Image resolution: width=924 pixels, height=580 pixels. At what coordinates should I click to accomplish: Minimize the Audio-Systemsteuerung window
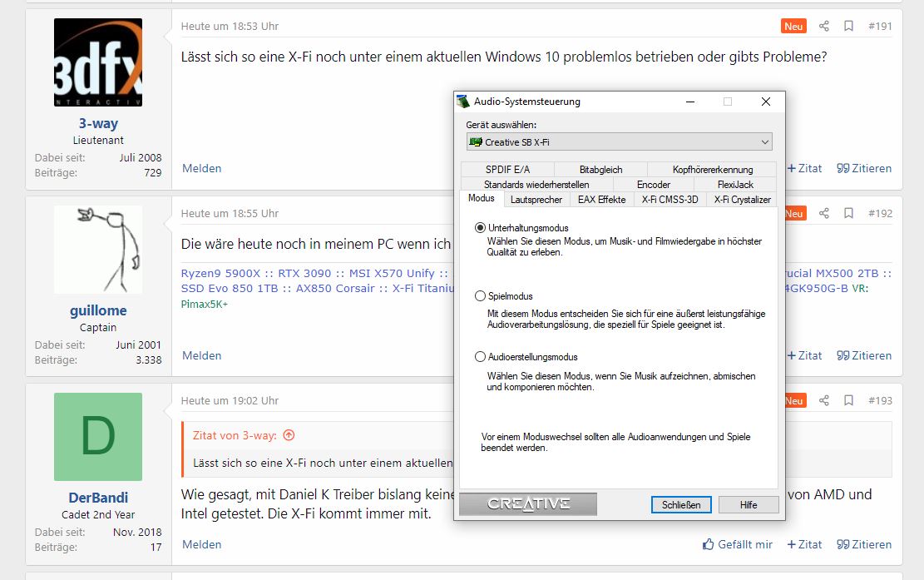(690, 102)
